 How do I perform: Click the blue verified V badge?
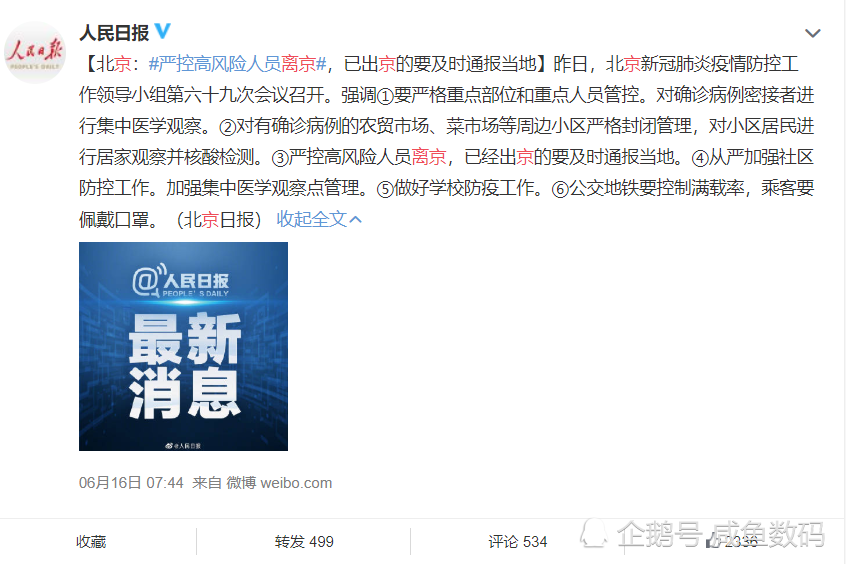coord(162,31)
